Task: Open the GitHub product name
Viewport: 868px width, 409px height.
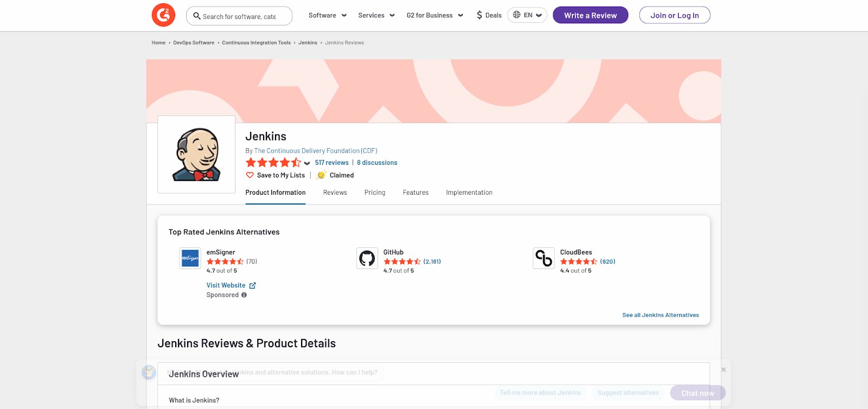Action: point(393,252)
